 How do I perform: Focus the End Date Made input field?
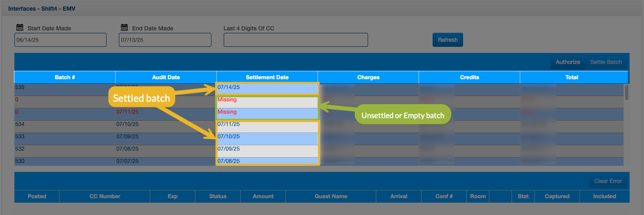[x=165, y=40]
